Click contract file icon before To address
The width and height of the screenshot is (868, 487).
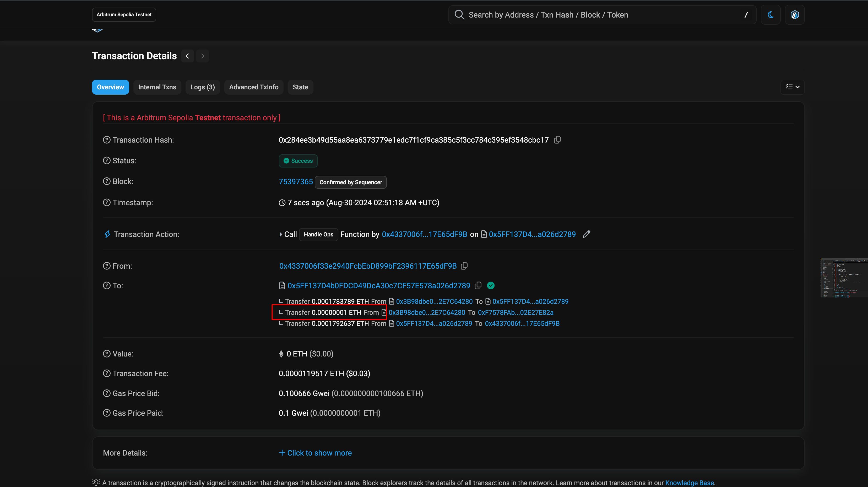(282, 286)
